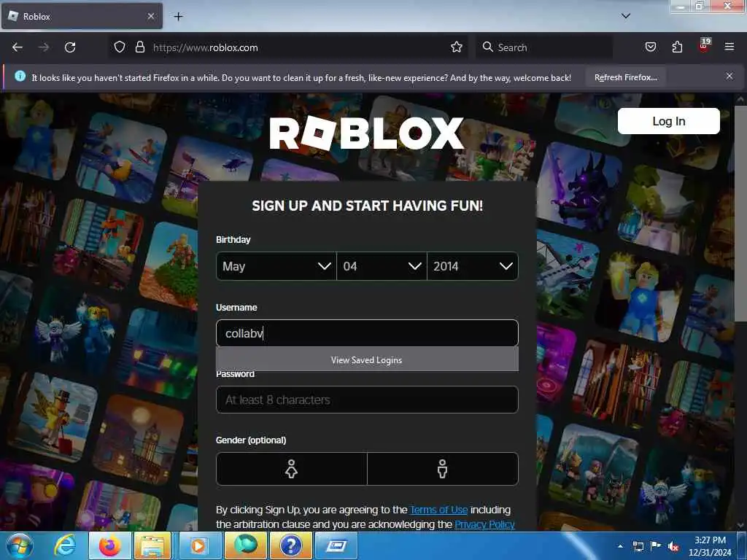The image size is (747, 560).
Task: Click the inactive forward navigation arrow
Action: click(43, 47)
